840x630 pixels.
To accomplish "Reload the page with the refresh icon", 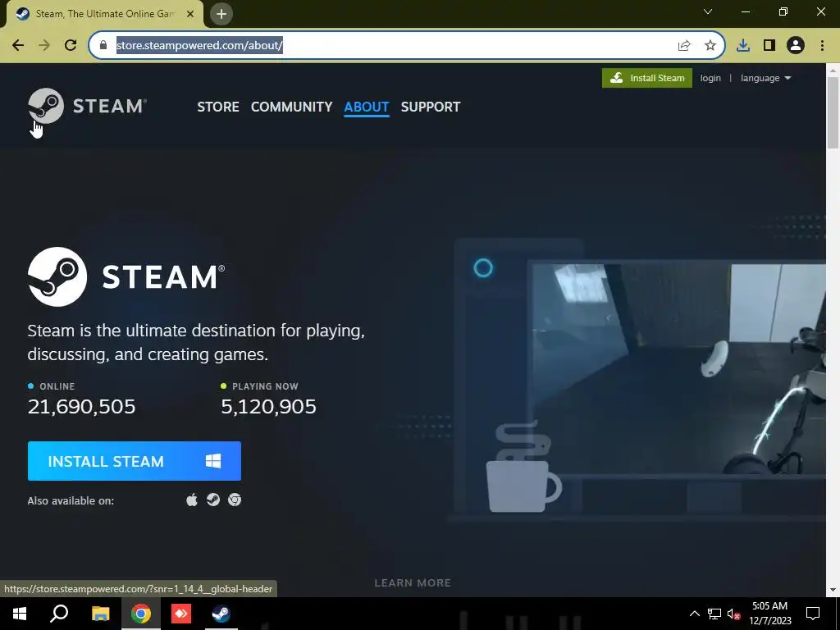I will point(71,46).
